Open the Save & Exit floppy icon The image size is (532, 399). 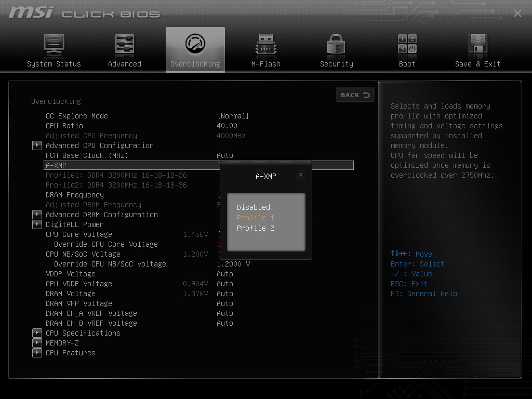point(477,45)
